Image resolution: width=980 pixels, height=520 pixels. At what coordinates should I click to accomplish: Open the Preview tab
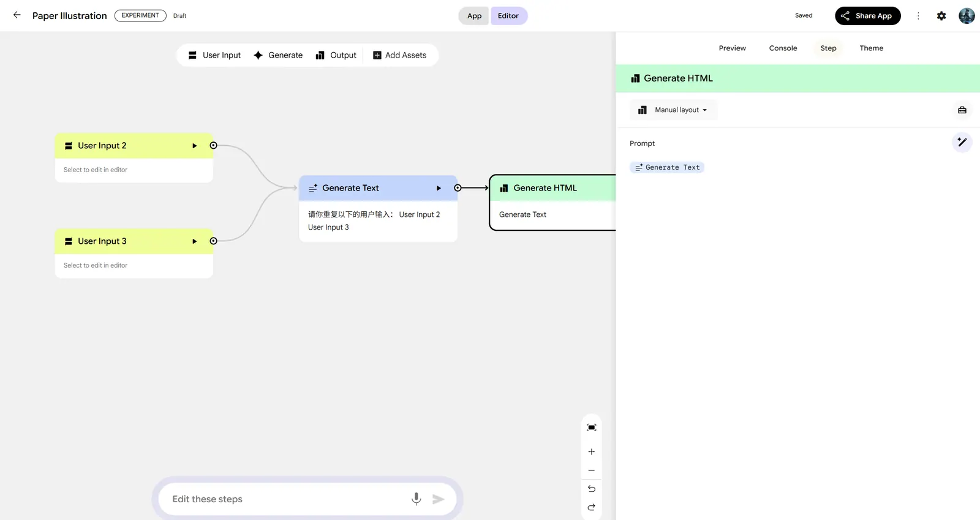pos(732,48)
